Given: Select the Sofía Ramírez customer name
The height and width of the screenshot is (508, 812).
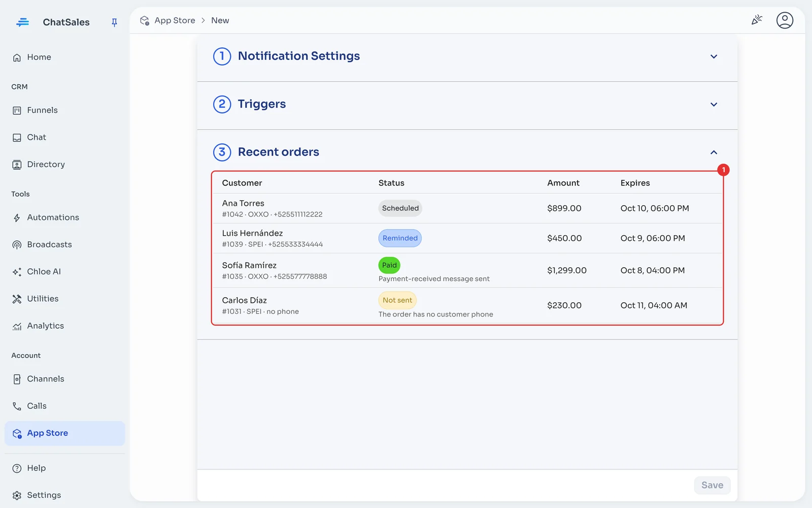Looking at the screenshot, I should click(x=249, y=265).
